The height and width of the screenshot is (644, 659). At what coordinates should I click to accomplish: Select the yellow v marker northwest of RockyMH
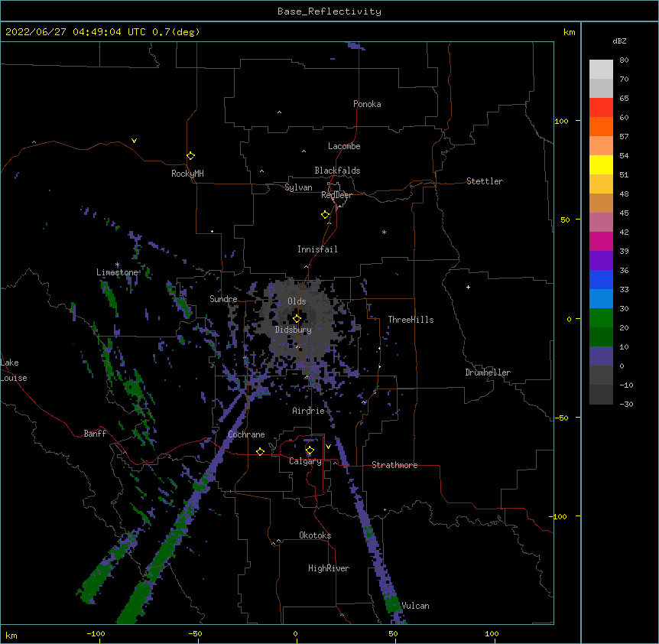134,141
